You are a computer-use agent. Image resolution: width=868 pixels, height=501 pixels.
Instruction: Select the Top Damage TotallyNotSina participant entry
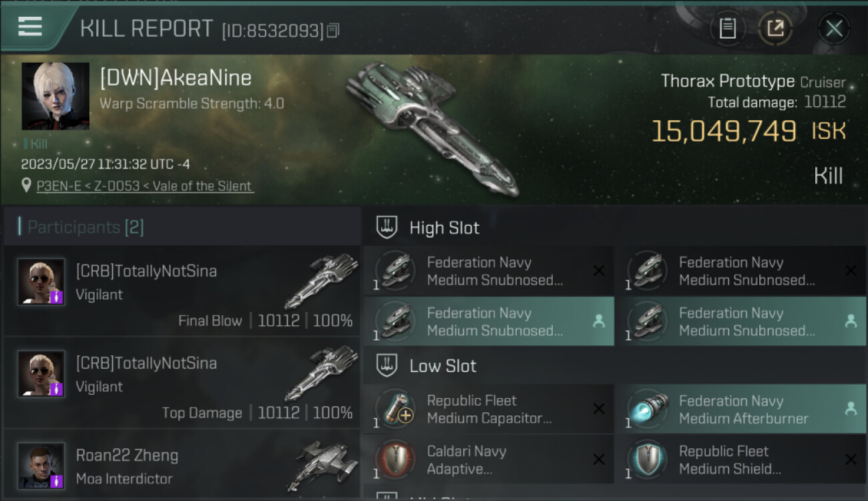(x=182, y=383)
